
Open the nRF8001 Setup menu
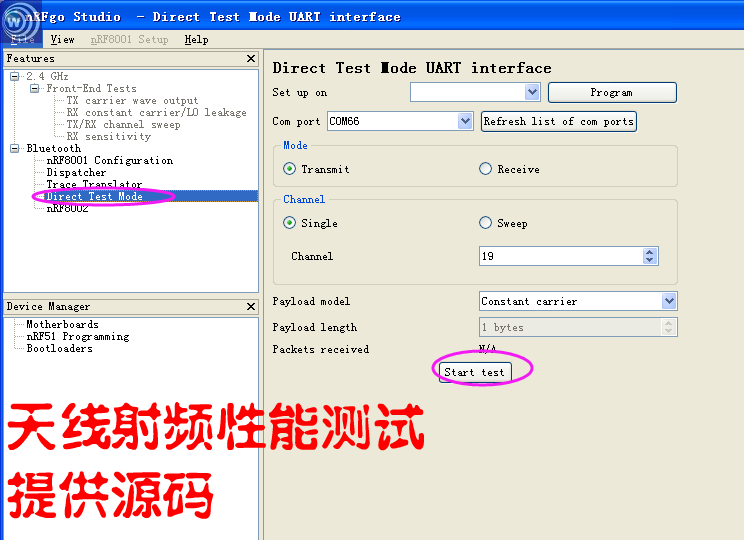(x=130, y=39)
